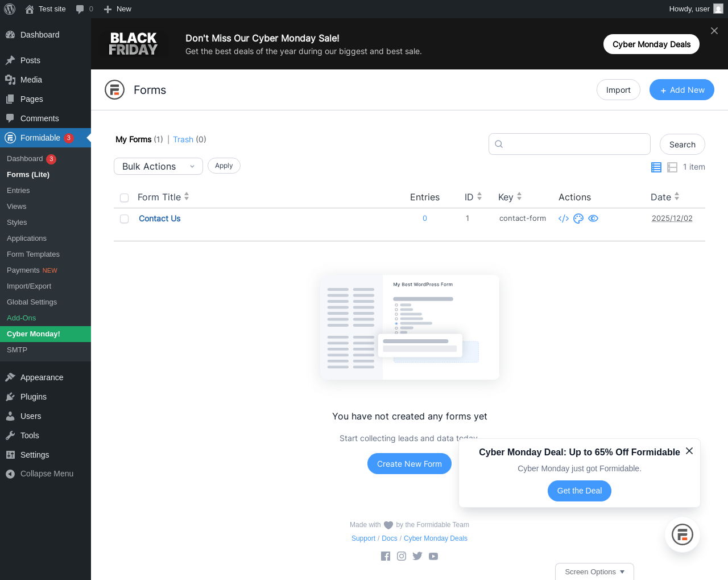Open the Contact Us form
The image size is (728, 580).
pyautogui.click(x=160, y=219)
